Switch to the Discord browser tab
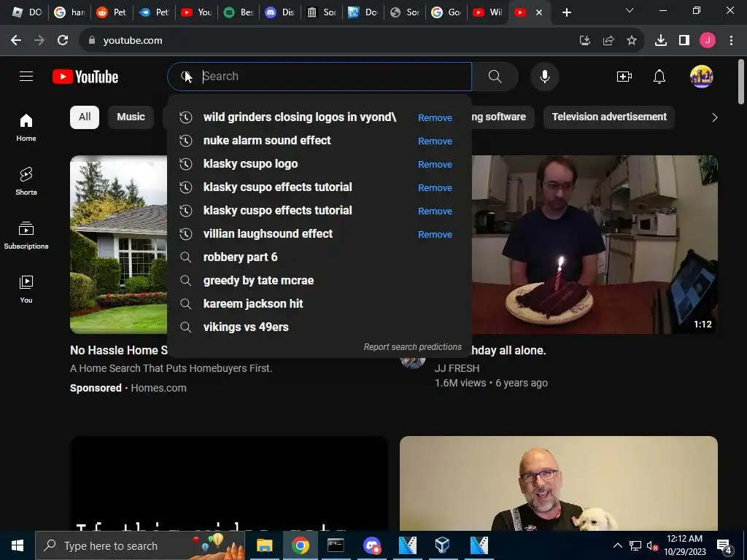This screenshot has height=560, width=747. click(280, 12)
